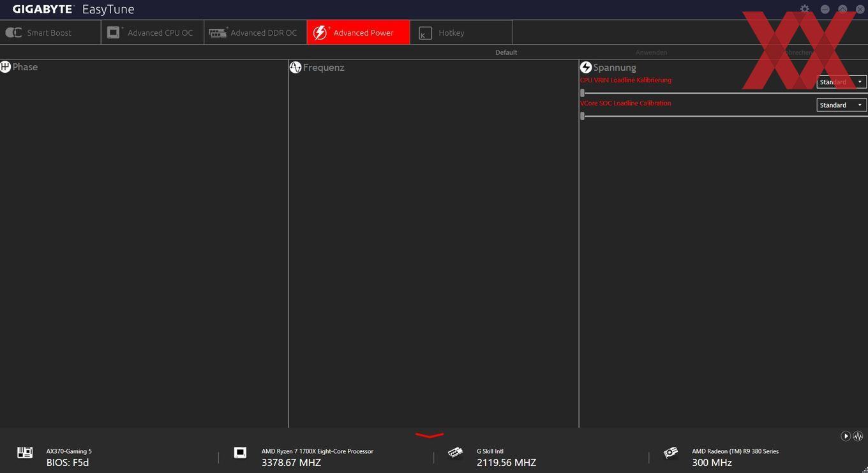The width and height of the screenshot is (868, 473).
Task: Click 'AMD Radeon (TM) R9 380 Series' text
Action: (x=735, y=451)
